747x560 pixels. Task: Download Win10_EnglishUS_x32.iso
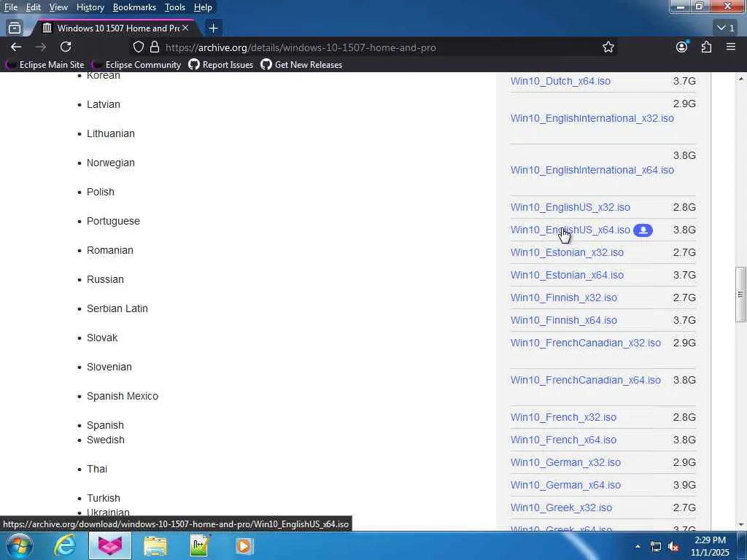tap(570, 207)
